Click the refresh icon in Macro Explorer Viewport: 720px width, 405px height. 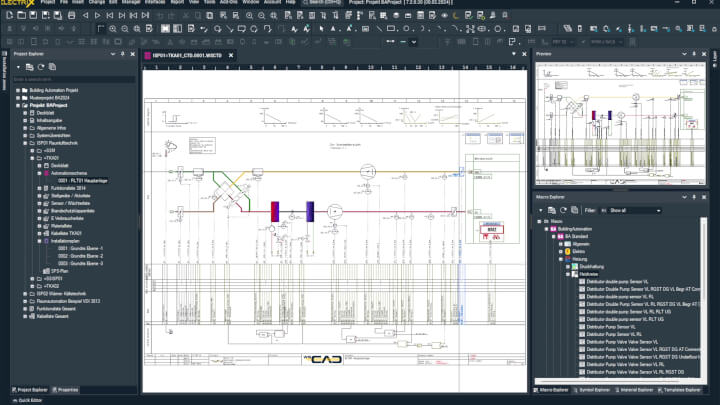[565, 210]
